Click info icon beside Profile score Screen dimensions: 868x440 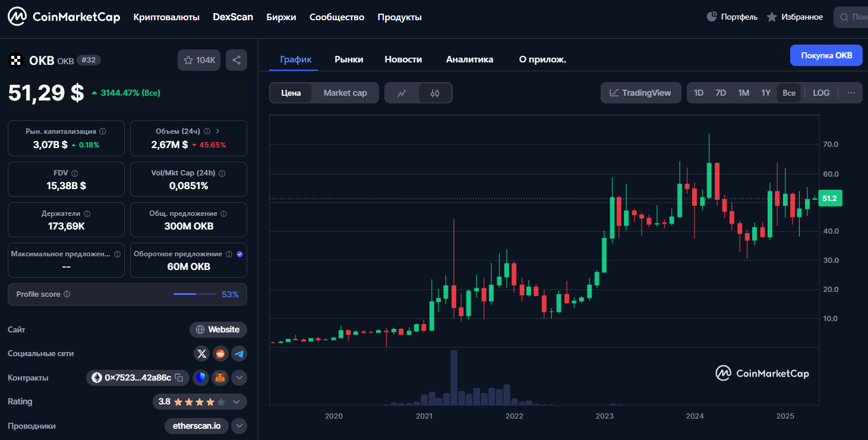coord(67,294)
